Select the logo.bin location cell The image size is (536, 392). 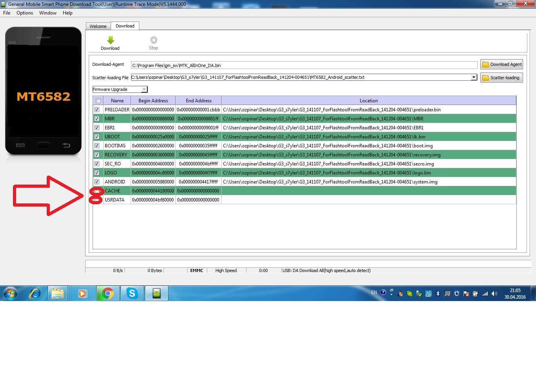(x=369, y=173)
